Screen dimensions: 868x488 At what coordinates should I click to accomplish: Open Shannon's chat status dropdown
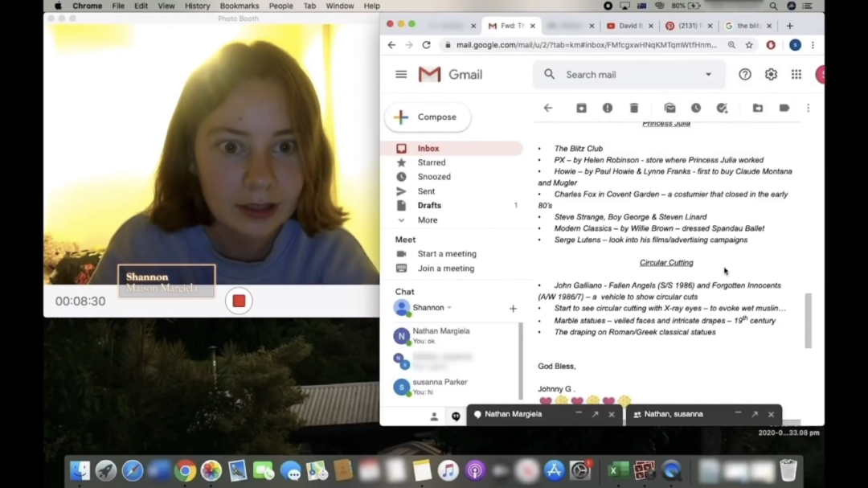[x=449, y=307]
